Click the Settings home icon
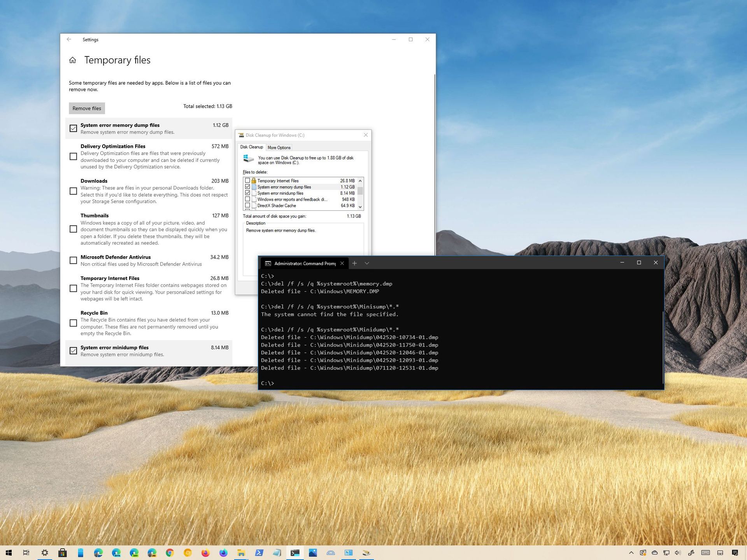Image resolution: width=747 pixels, height=560 pixels. pos(72,59)
